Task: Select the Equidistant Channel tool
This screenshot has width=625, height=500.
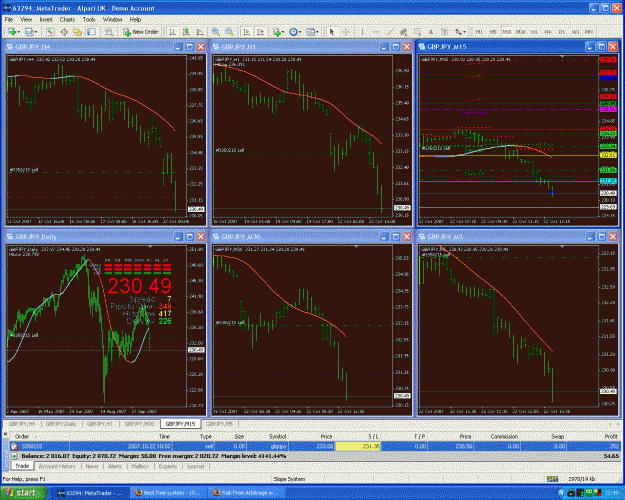Action: [403, 32]
